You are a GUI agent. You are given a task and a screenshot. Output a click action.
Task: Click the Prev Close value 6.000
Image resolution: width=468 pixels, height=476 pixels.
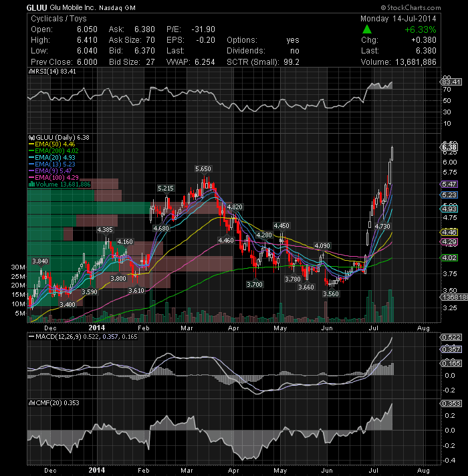pos(87,62)
